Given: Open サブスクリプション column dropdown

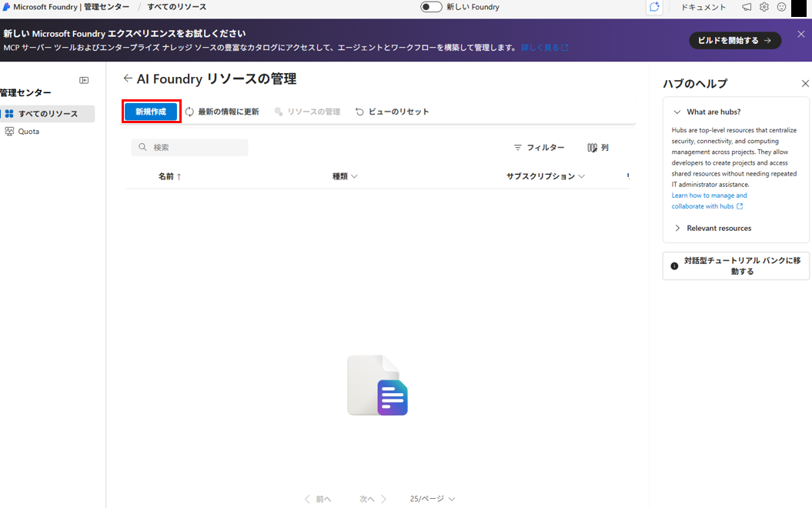Looking at the screenshot, I should [x=546, y=176].
